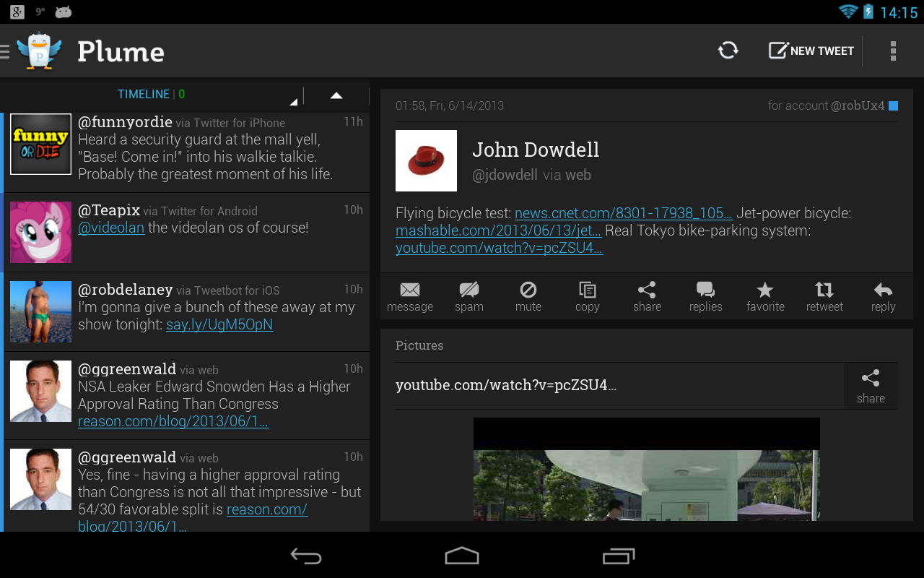The image size is (924, 578).
Task: Mute the jdowdell account
Action: [528, 296]
